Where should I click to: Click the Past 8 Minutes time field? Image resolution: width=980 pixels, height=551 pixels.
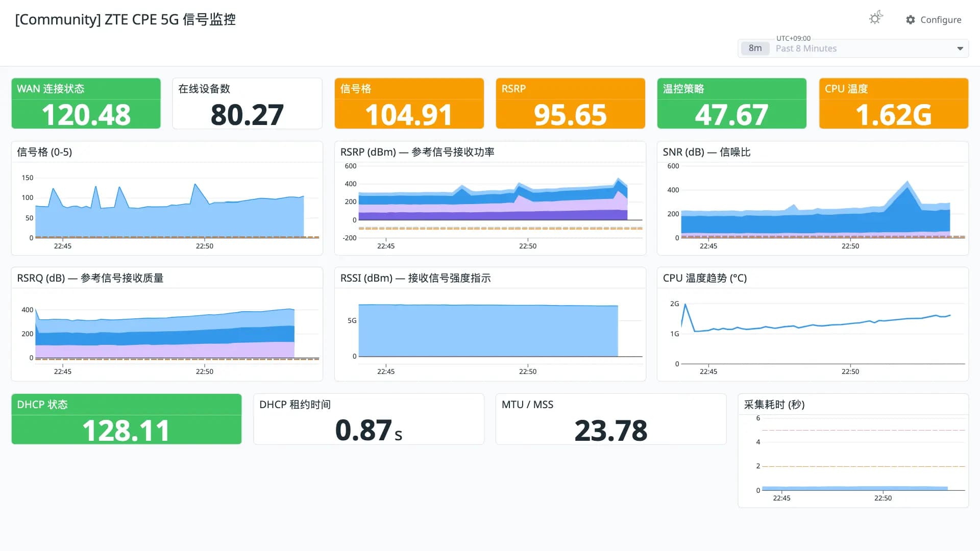tap(853, 48)
